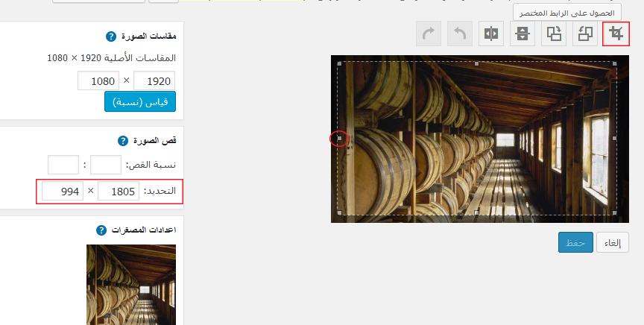Focus the scale height field showing 1080
The width and height of the screenshot is (644, 325).
(x=98, y=81)
